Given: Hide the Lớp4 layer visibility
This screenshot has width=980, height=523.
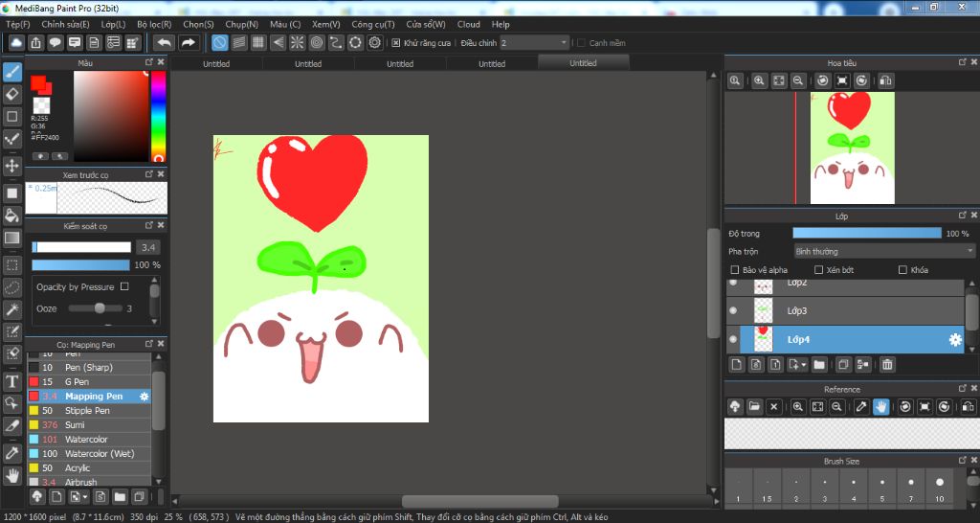Looking at the screenshot, I should pos(733,340).
